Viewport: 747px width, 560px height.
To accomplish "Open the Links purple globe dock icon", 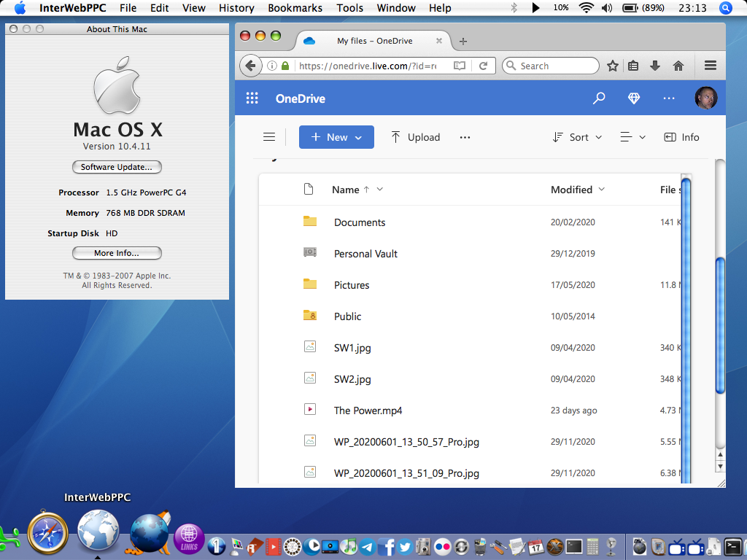I will (189, 540).
